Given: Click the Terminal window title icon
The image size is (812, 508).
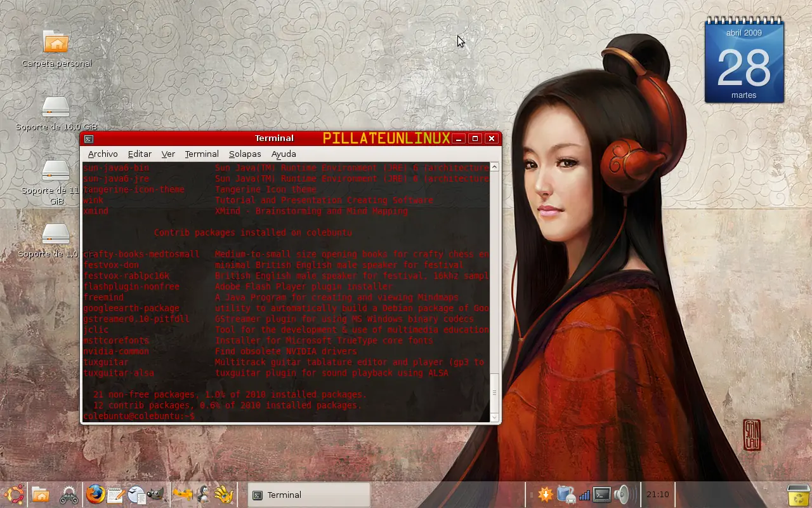Looking at the screenshot, I should [x=89, y=138].
